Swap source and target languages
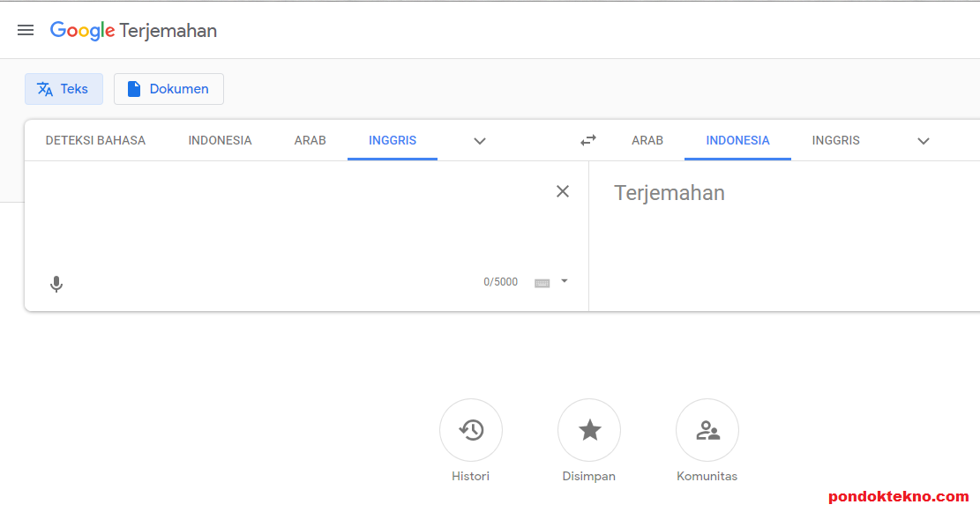The width and height of the screenshot is (980, 512). point(588,140)
